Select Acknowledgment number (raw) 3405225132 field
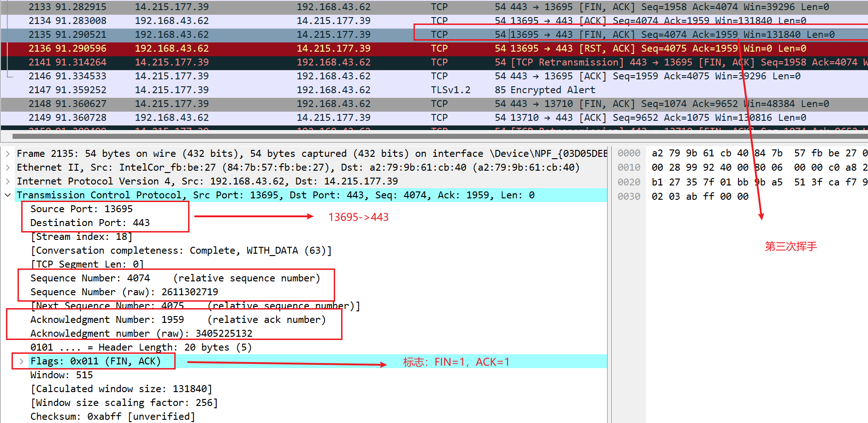Image resolution: width=868 pixels, height=423 pixels. click(x=142, y=334)
